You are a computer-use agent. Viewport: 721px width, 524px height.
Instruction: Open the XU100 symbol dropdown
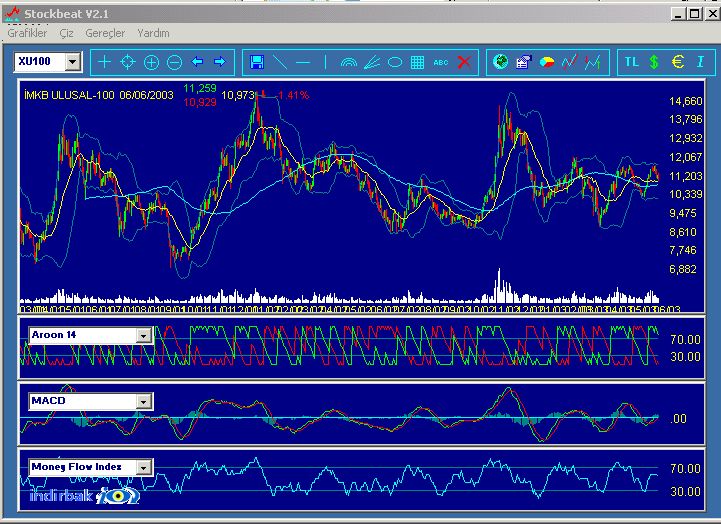73,62
